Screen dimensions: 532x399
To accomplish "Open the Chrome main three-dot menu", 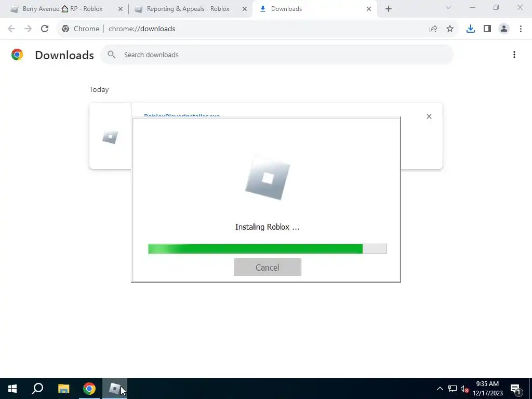I will [521, 29].
